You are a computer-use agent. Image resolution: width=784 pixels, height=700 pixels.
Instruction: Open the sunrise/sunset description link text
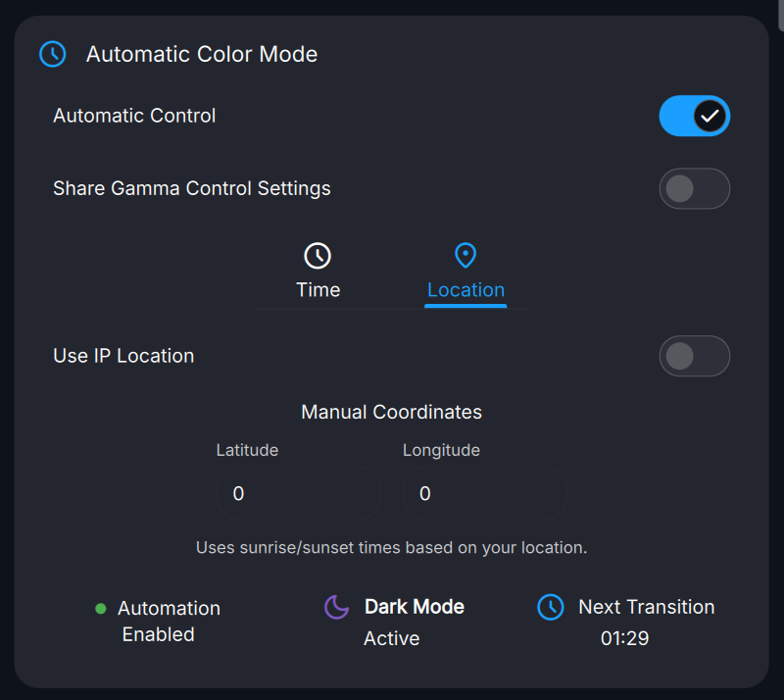391,547
